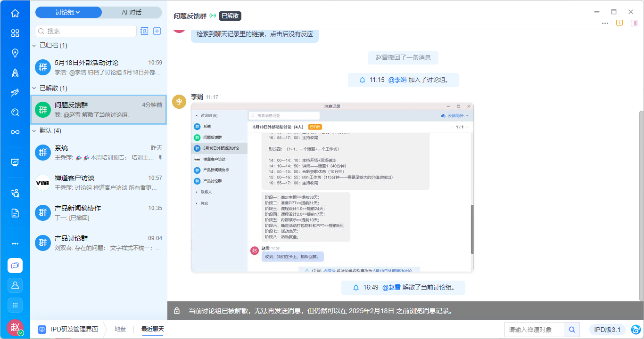Select the chat bubbles icon in sidebar
This screenshot has height=339, width=644.
(x=15, y=266)
